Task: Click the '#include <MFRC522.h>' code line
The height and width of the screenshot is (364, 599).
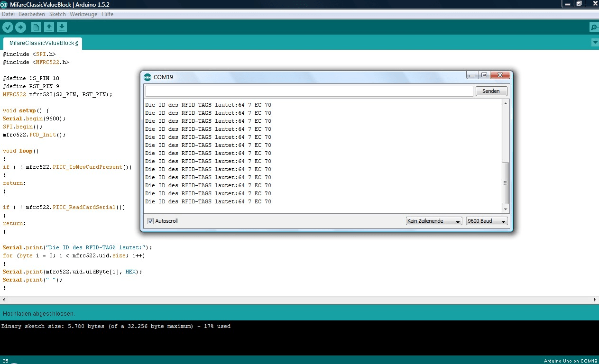Action: 36,62
